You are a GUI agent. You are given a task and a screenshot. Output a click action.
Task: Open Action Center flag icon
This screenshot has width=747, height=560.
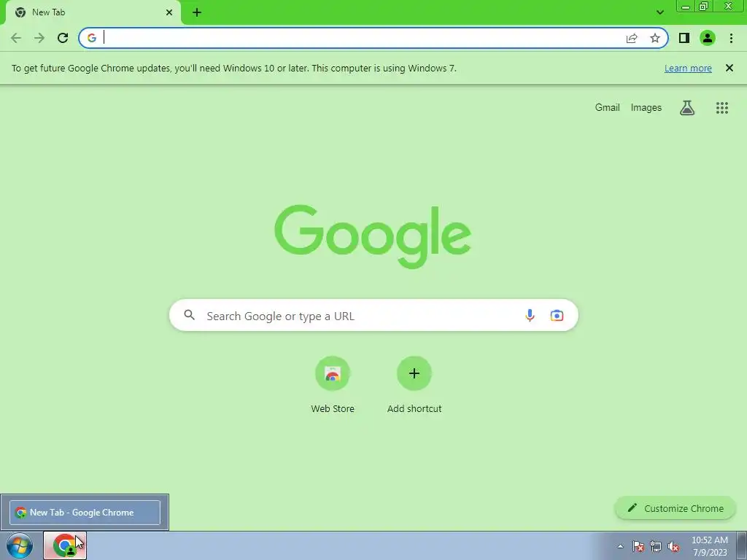[x=638, y=546]
